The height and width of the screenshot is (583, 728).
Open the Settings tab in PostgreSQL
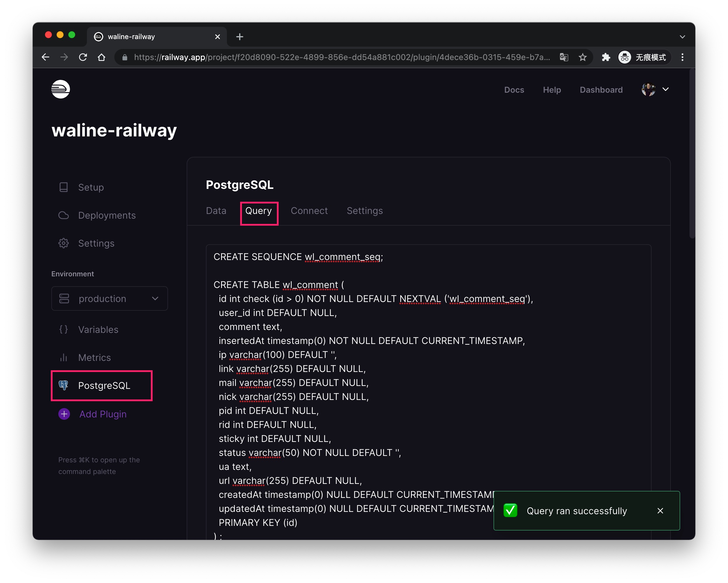pyautogui.click(x=364, y=210)
